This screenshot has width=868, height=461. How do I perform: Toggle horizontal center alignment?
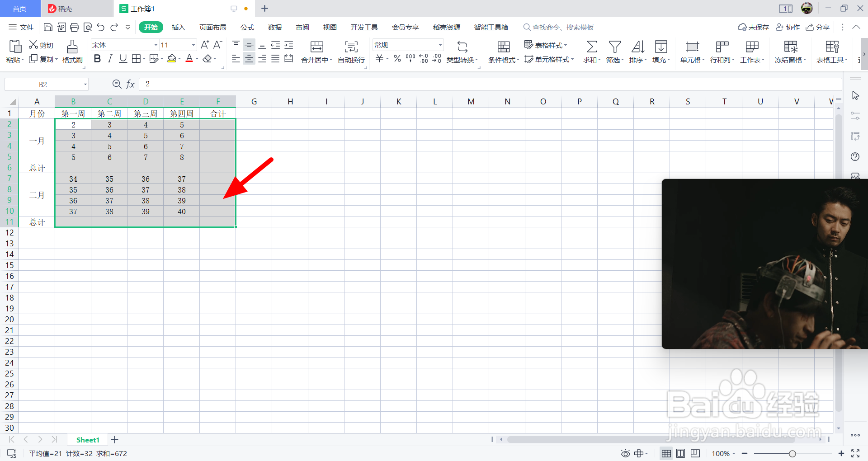coord(249,59)
